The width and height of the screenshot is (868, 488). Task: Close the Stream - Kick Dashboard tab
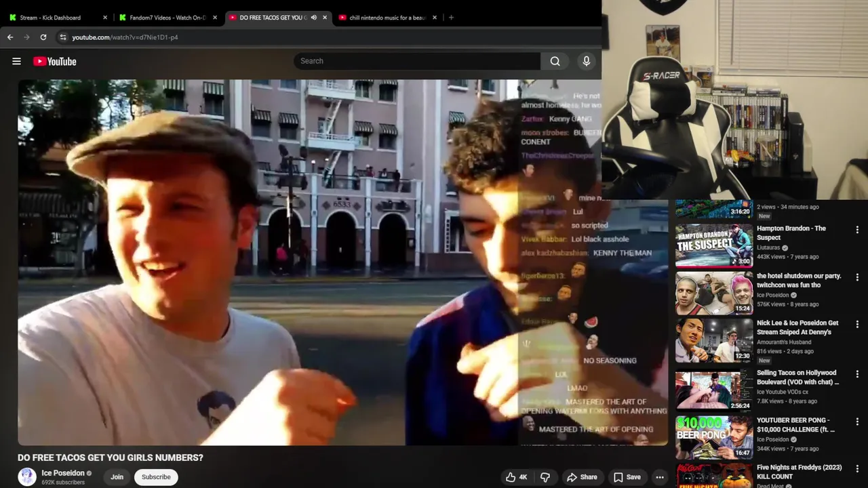coord(105,18)
